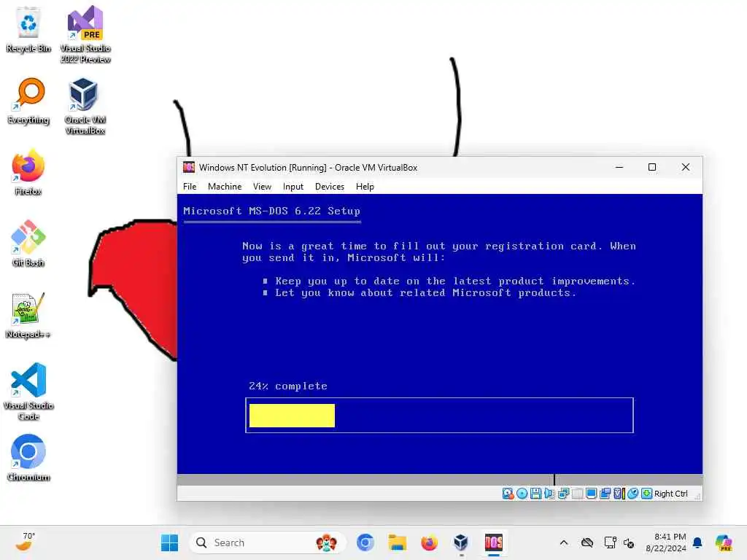
Task: Open the clock showing 8:41 PM
Action: coord(666,542)
